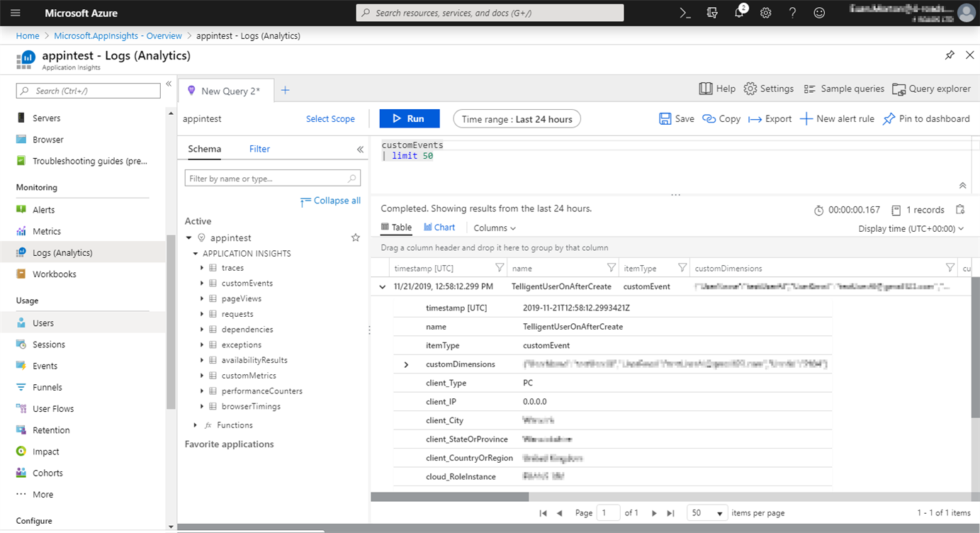This screenshot has height=533, width=980.
Task: Pin query to dashboard
Action: pos(925,119)
